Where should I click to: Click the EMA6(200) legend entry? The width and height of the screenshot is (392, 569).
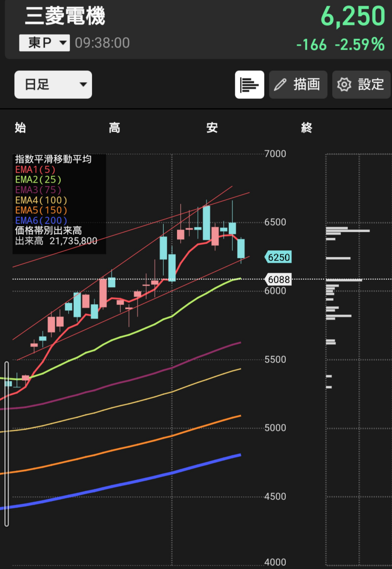(x=41, y=220)
